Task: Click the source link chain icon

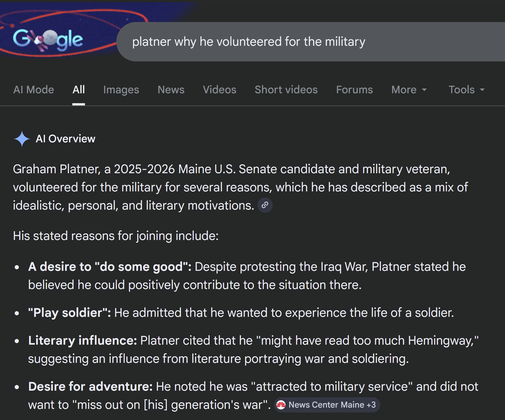Action: pos(265,205)
